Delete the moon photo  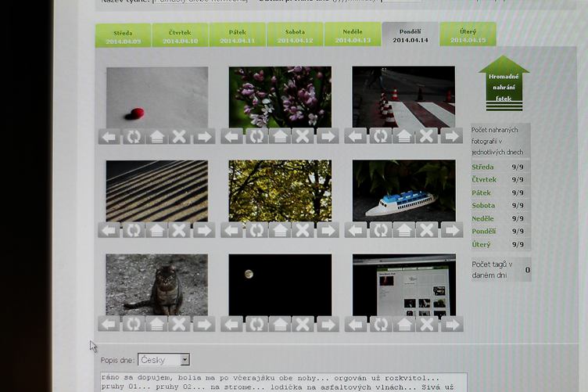(303, 325)
